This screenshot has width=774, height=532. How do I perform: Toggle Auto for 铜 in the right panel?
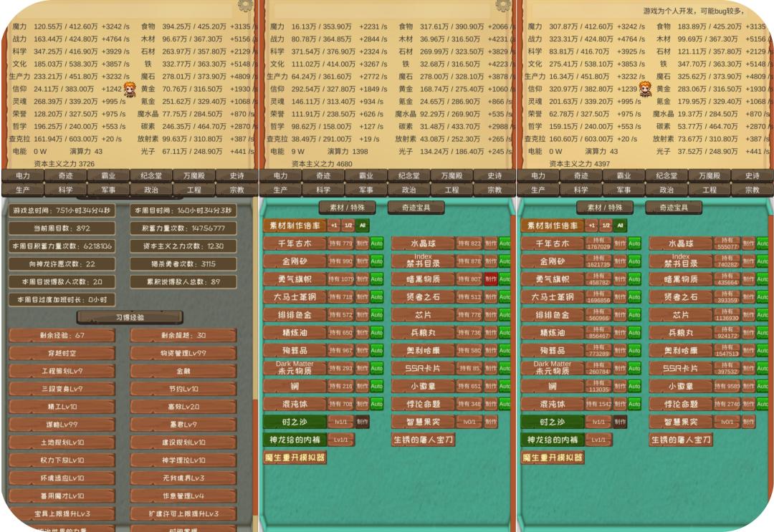coord(634,386)
